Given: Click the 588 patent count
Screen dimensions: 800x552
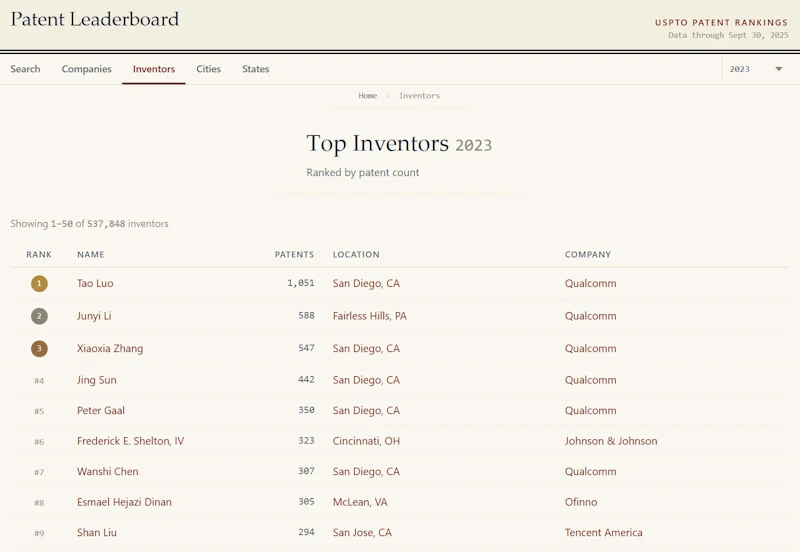Looking at the screenshot, I should click(x=306, y=316).
